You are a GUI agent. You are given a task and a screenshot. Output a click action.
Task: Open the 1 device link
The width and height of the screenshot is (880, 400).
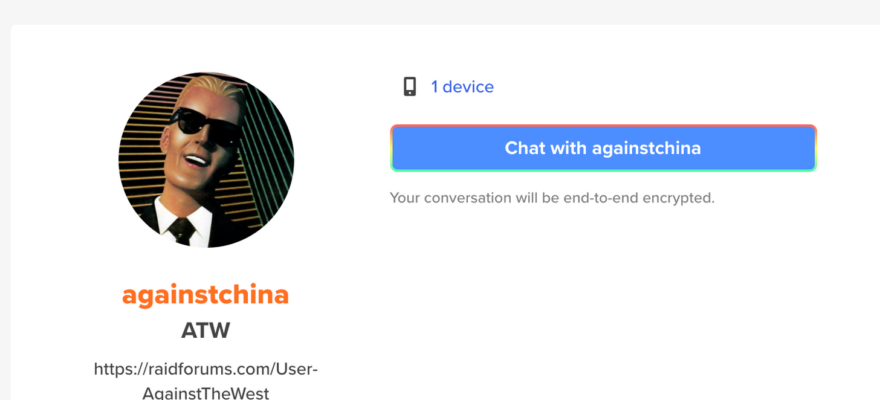point(462,87)
